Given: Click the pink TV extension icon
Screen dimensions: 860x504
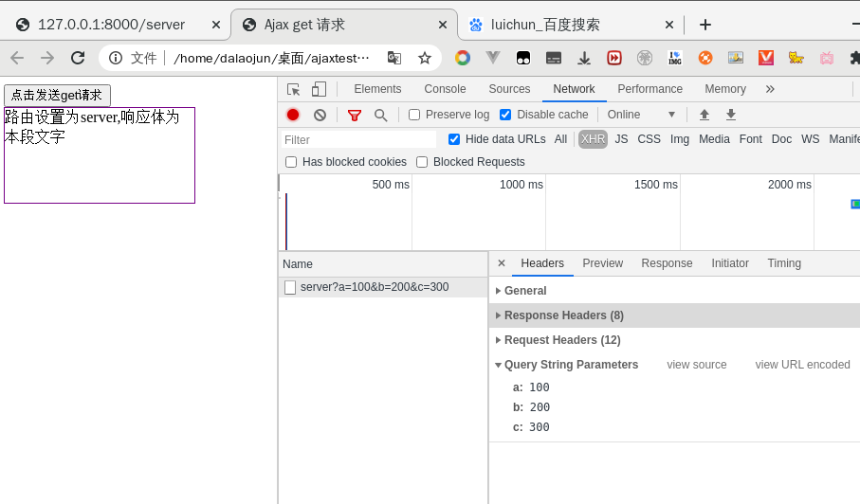Looking at the screenshot, I should click(x=827, y=58).
